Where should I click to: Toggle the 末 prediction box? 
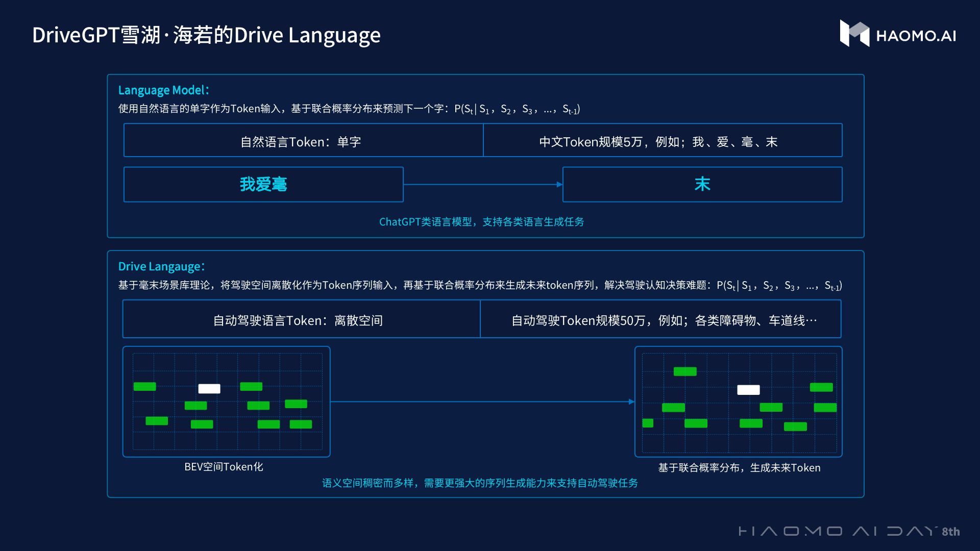(702, 185)
